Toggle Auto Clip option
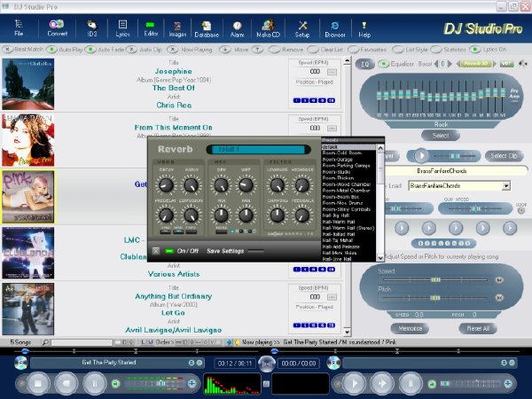The image size is (532, 399). pos(131,50)
